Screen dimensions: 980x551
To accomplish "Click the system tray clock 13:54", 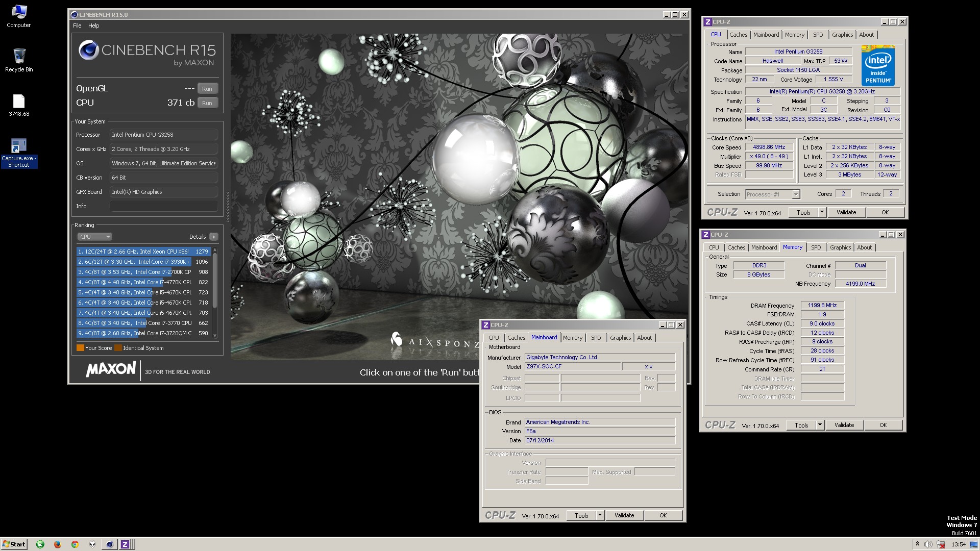I will coord(958,544).
